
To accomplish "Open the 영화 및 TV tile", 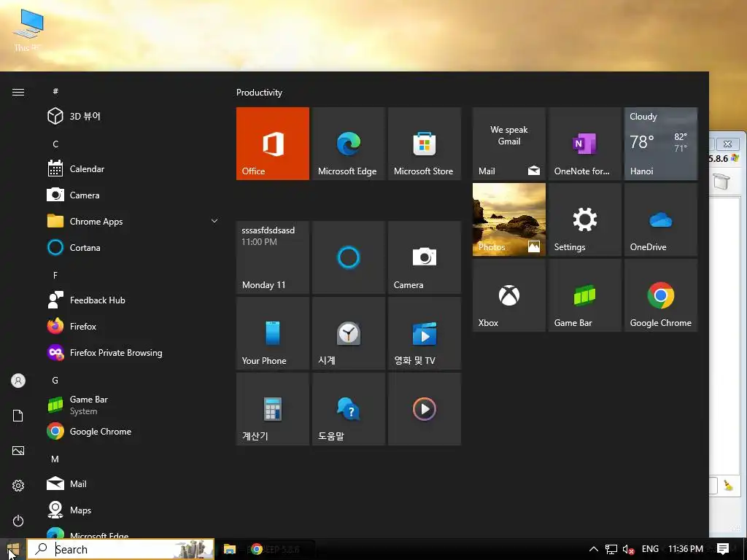I will pos(424,332).
